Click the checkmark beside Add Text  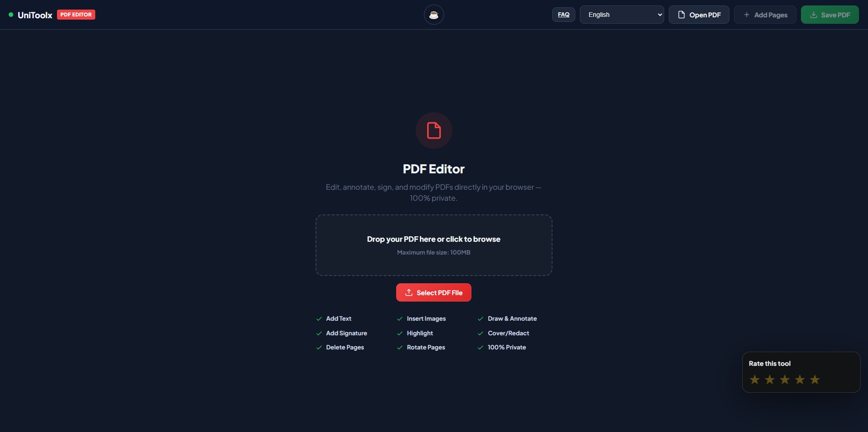(x=319, y=318)
